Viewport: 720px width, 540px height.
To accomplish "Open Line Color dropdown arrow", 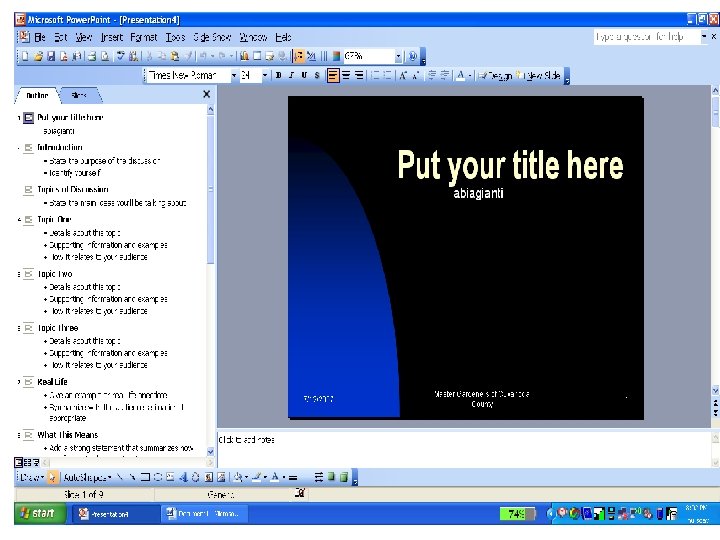I will tap(265, 477).
